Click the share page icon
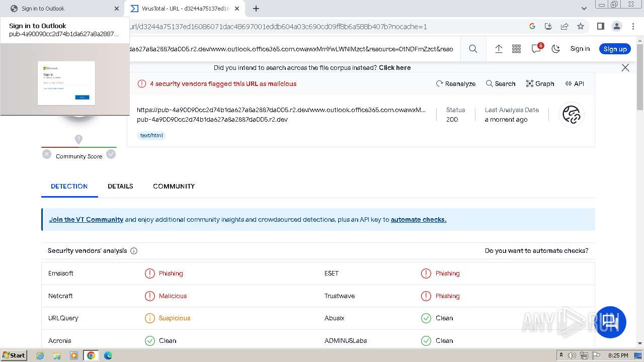 565,26
